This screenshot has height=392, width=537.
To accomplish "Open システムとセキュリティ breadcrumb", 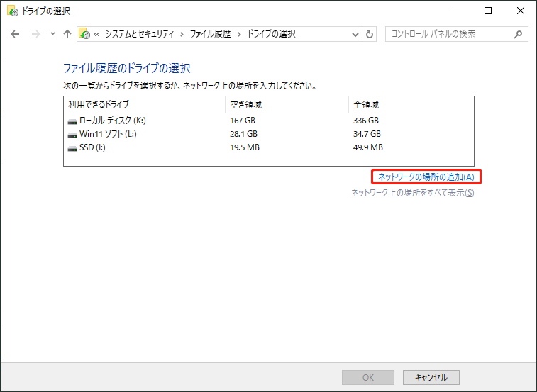I will [139, 34].
